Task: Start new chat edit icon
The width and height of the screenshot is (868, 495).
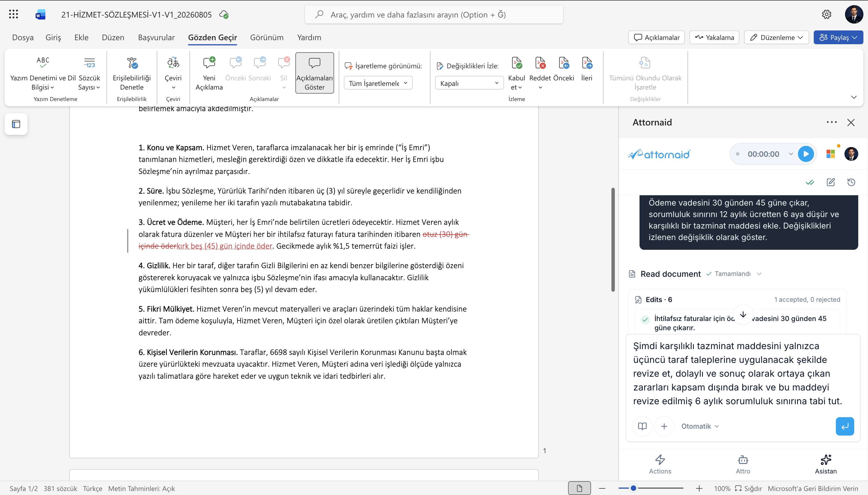Action: [x=831, y=183]
